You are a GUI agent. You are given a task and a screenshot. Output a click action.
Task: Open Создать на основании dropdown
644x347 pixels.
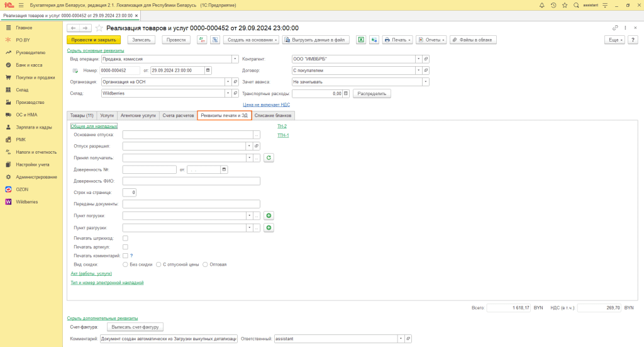coord(252,40)
